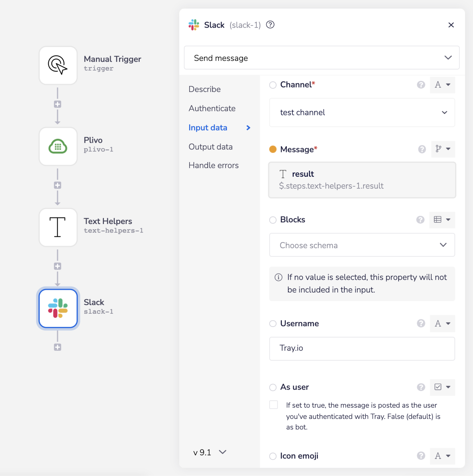Click the Username text field containing Tray.io
The height and width of the screenshot is (476, 473).
point(362,348)
